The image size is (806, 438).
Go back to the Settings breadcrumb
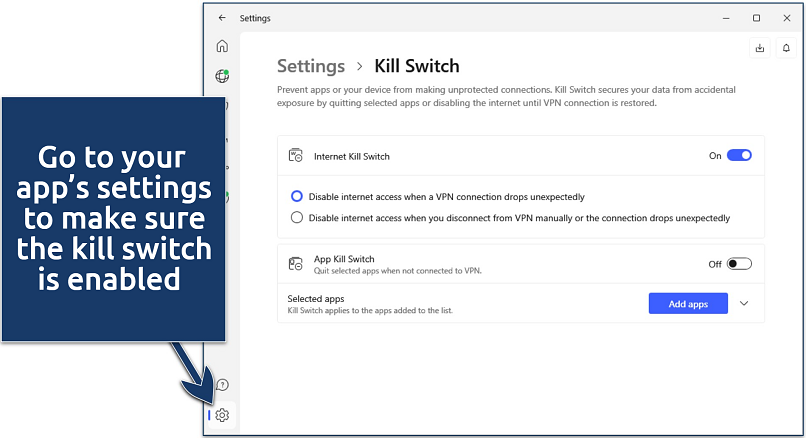point(311,66)
